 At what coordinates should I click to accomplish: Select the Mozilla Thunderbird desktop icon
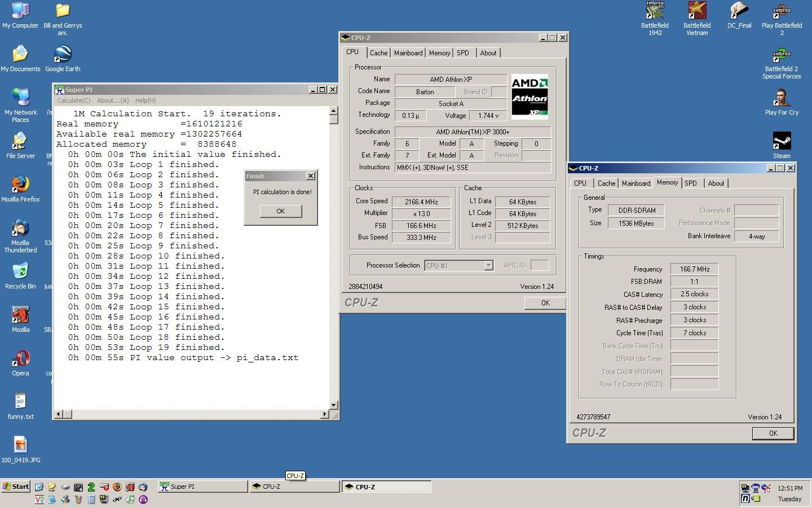coord(20,236)
